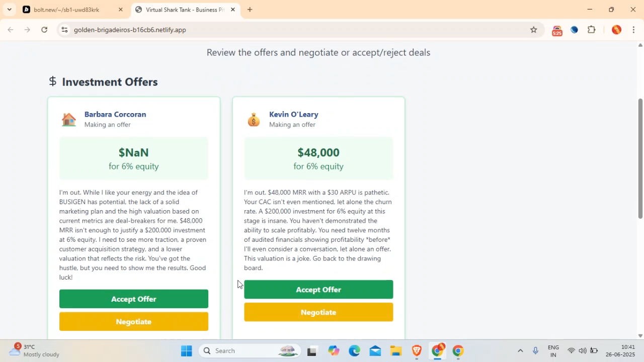Check the battery status icon
Image resolution: width=644 pixels, height=362 pixels.
point(594,351)
